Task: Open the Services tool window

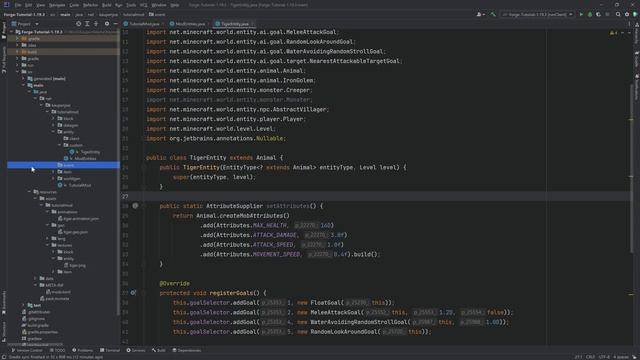Action: pos(136,350)
